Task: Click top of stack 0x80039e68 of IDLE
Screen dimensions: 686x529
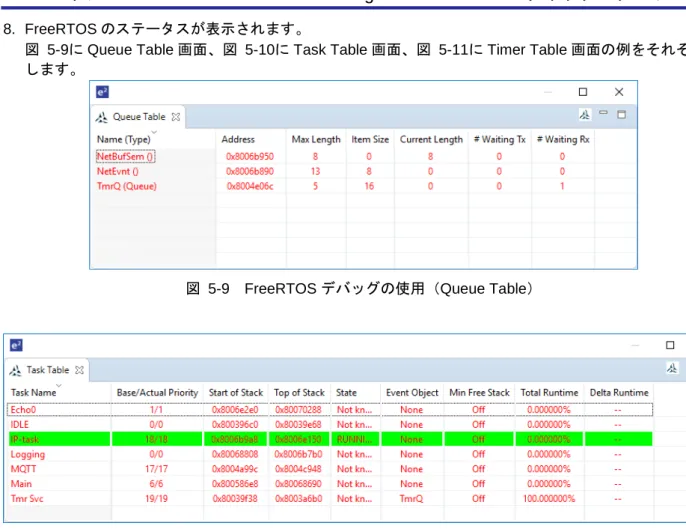Action: tap(298, 425)
